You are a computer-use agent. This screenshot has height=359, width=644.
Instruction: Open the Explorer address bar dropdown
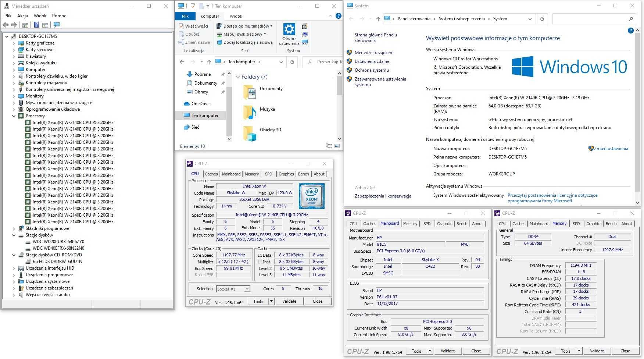click(281, 62)
